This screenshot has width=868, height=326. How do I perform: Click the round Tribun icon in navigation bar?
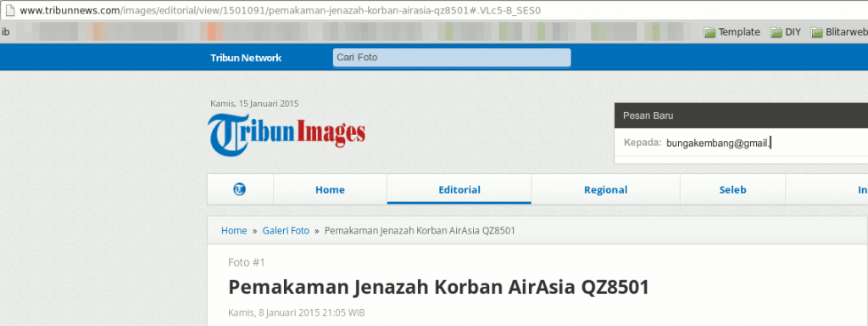coord(240,189)
